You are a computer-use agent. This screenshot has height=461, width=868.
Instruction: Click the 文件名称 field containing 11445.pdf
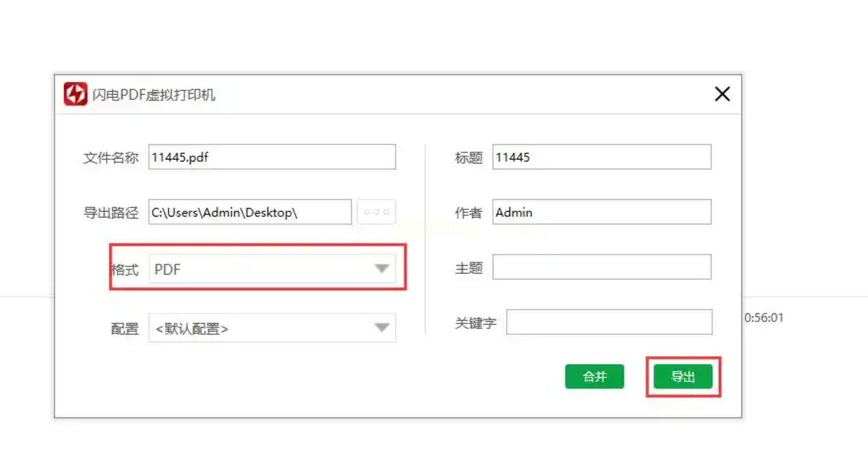272,157
